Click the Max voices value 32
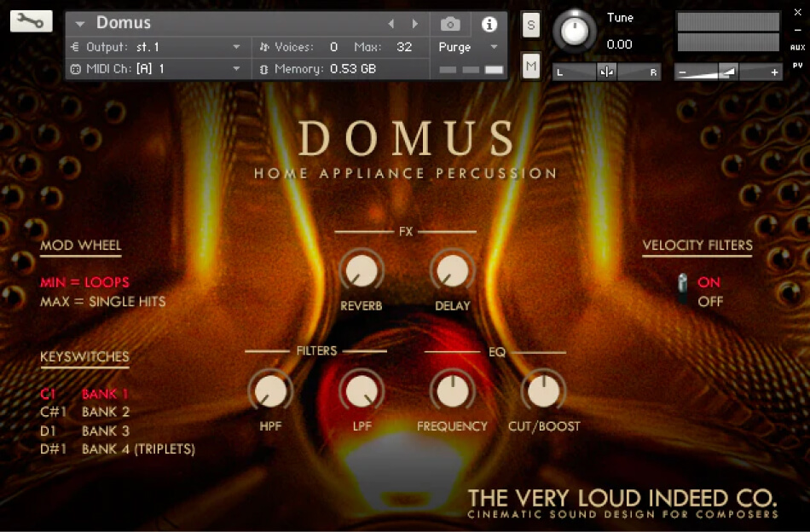 (x=404, y=47)
